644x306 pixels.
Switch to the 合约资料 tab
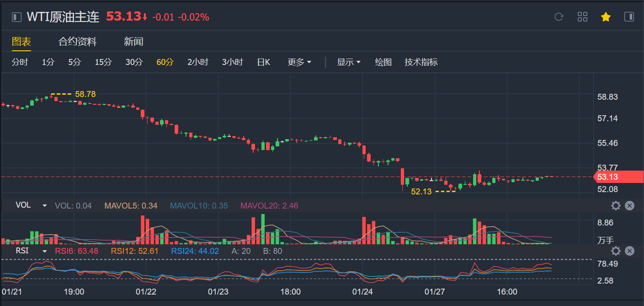tap(78, 42)
